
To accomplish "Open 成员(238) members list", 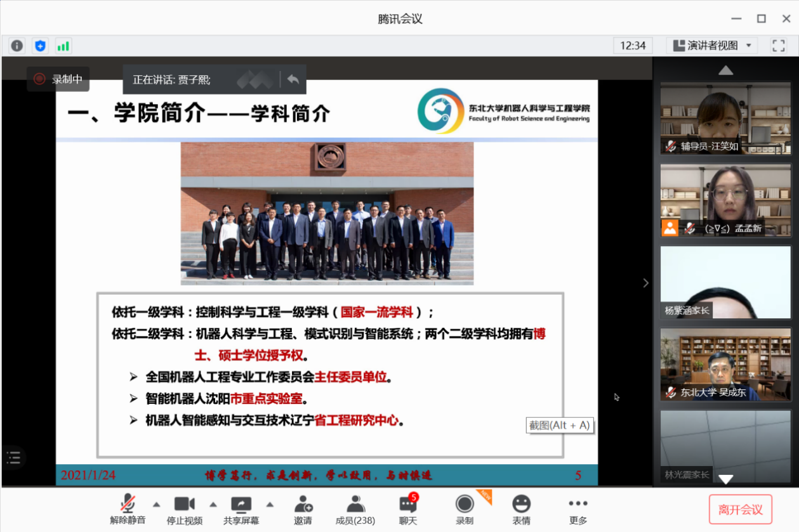I will click(355, 510).
